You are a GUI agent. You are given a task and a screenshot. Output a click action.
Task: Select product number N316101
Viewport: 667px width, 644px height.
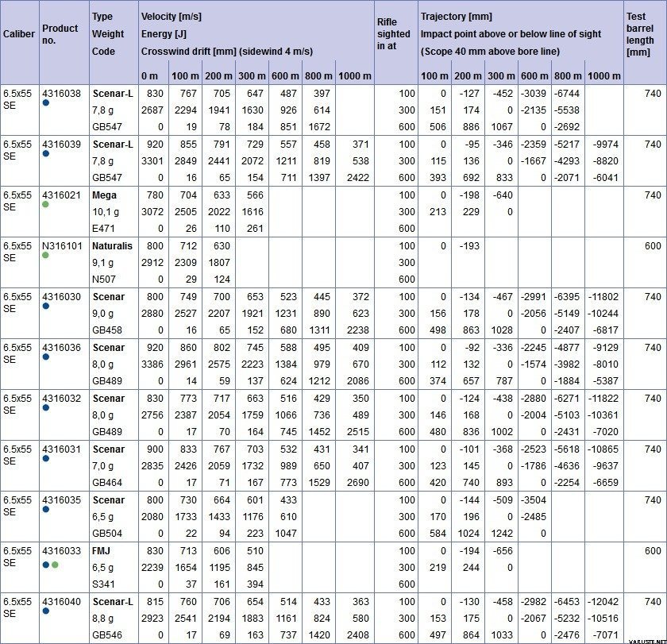coord(62,246)
